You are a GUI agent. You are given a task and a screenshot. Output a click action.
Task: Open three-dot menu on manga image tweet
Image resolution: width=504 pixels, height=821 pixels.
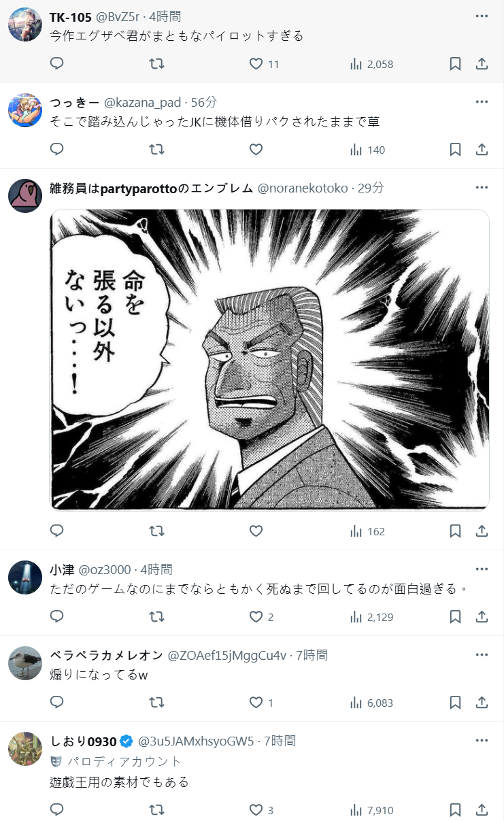pyautogui.click(x=482, y=188)
